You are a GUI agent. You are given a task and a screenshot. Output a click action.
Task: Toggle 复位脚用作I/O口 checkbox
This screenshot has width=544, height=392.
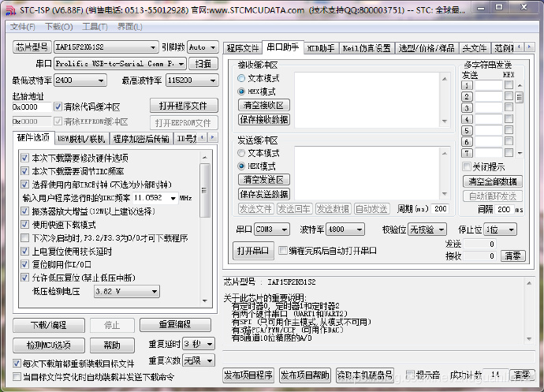(24, 264)
